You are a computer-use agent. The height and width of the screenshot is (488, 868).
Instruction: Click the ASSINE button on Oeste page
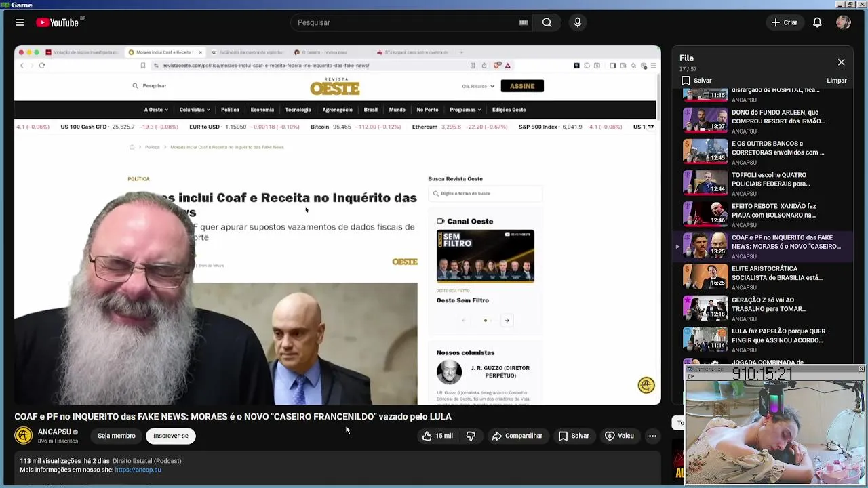pos(522,86)
